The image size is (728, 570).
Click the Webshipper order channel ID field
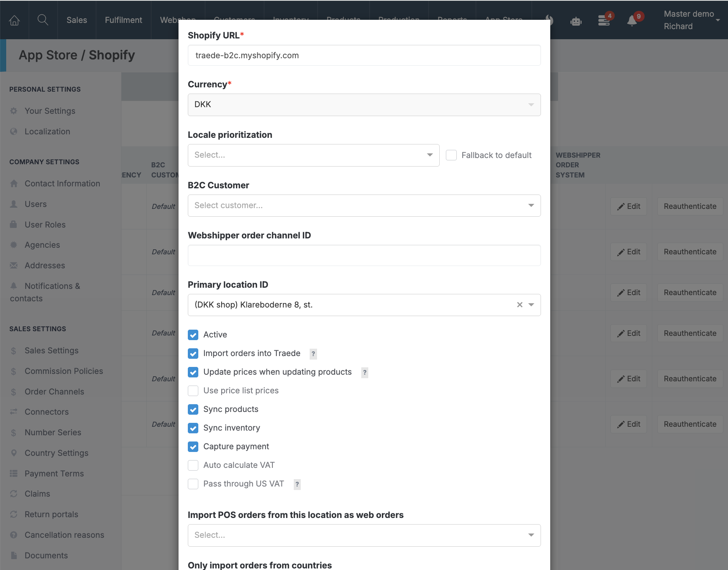(364, 255)
